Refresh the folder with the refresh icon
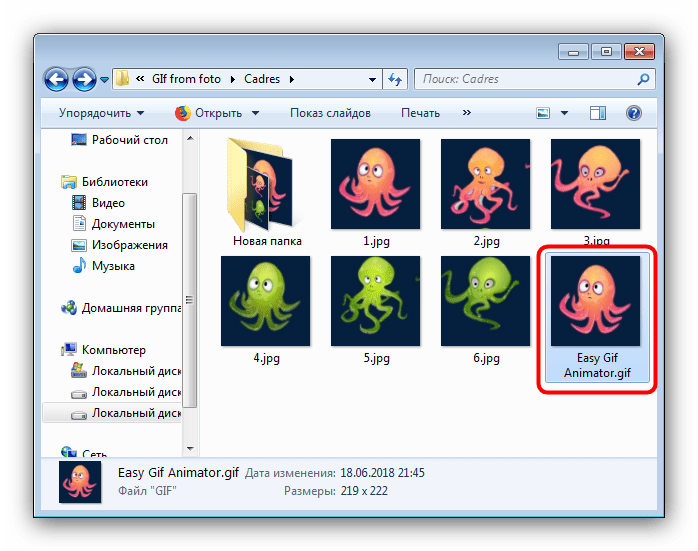 pos(395,79)
